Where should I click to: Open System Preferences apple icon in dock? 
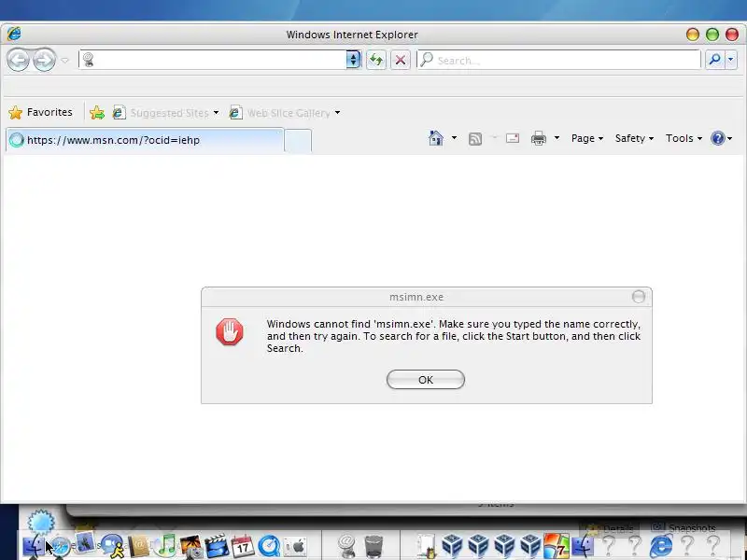tap(295, 547)
